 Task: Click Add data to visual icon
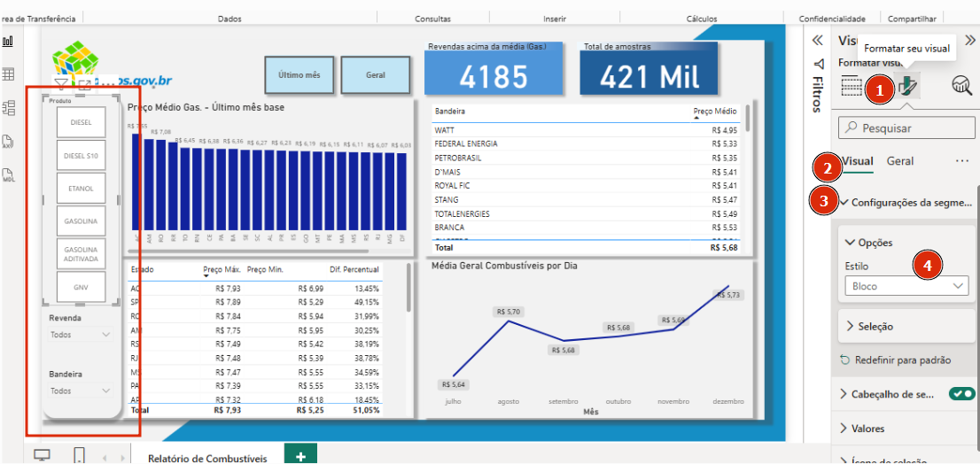point(852,87)
